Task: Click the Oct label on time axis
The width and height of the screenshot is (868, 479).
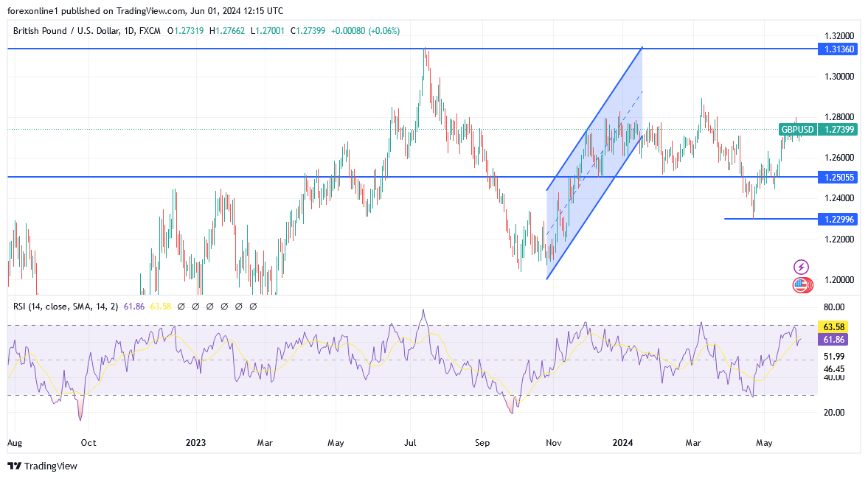Action: [88, 442]
